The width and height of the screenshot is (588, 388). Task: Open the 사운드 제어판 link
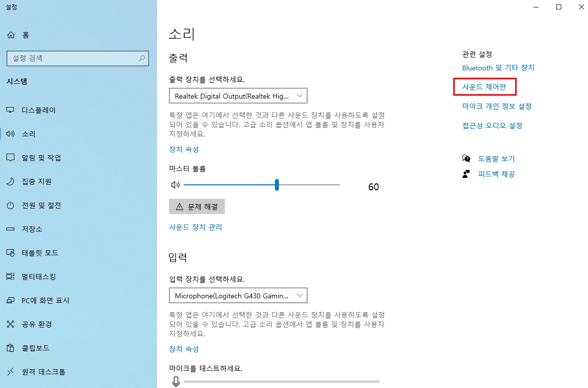coord(484,86)
